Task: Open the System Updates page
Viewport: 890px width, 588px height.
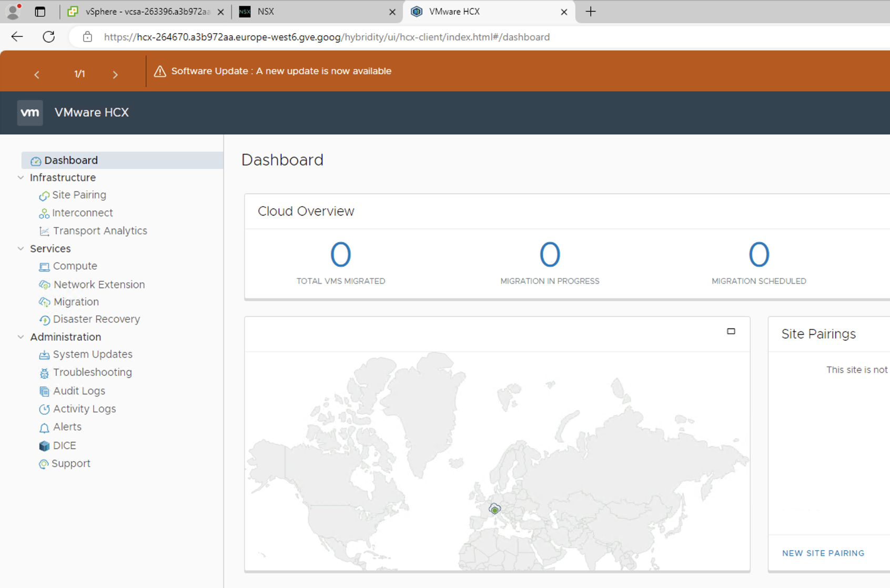Action: tap(93, 354)
